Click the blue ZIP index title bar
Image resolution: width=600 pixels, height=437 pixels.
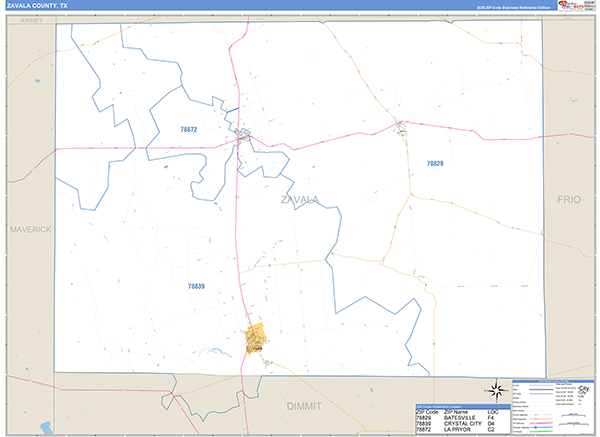coord(463,407)
